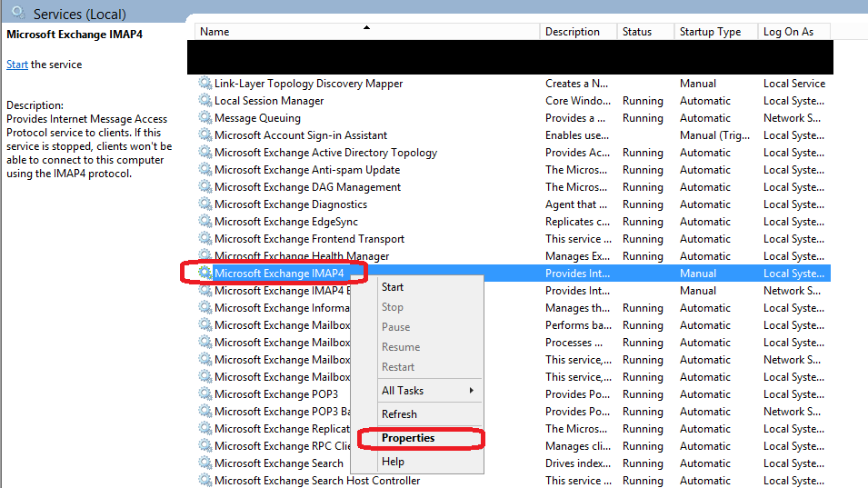This screenshot has height=488, width=868.
Task: Click the Microsoft Exchange Replication gear icon
Action: pos(205,428)
